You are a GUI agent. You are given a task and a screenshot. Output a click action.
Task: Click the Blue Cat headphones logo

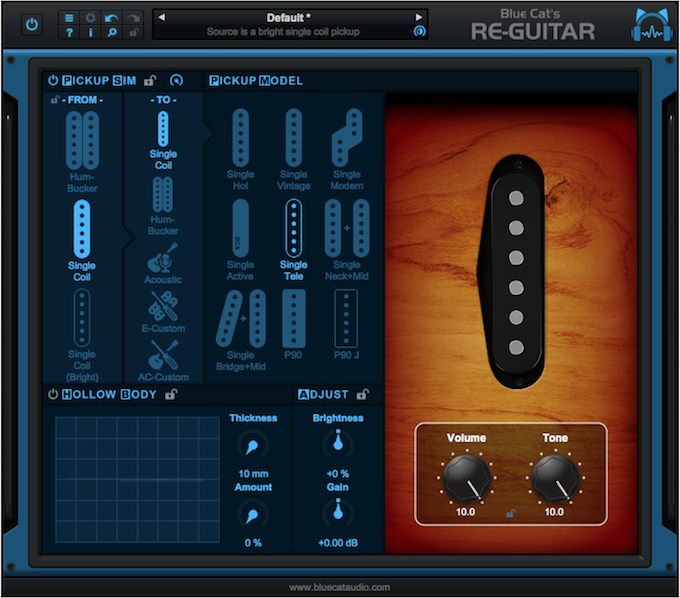[x=652, y=25]
